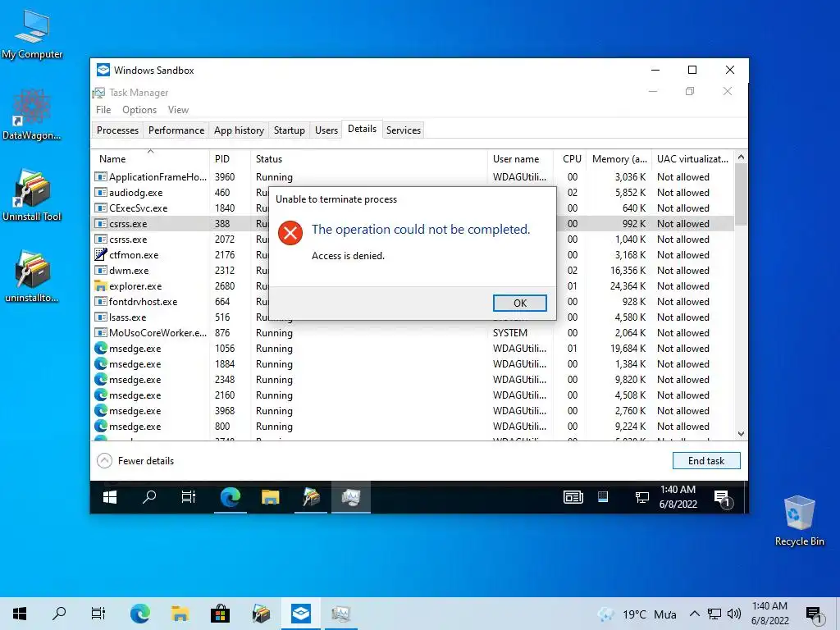Image resolution: width=840 pixels, height=630 pixels.
Task: Open File Explorer from the sandbox taskbar
Action: (x=271, y=498)
